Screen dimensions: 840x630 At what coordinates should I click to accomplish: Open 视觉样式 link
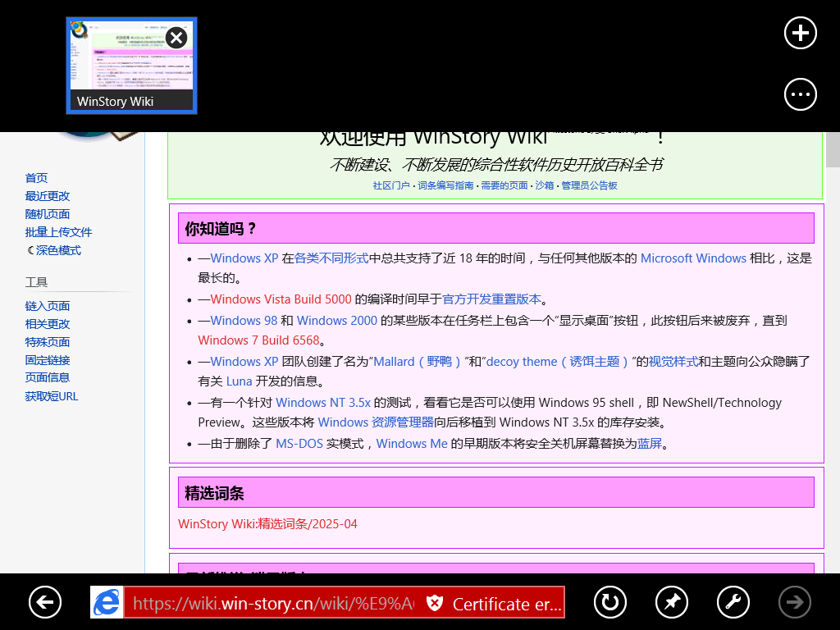click(673, 362)
